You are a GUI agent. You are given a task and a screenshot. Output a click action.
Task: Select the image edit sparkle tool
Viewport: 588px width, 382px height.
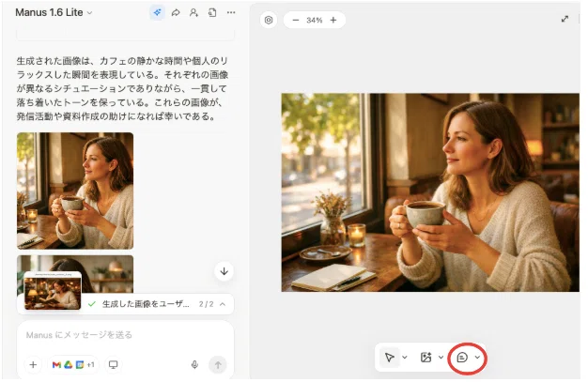coord(426,358)
